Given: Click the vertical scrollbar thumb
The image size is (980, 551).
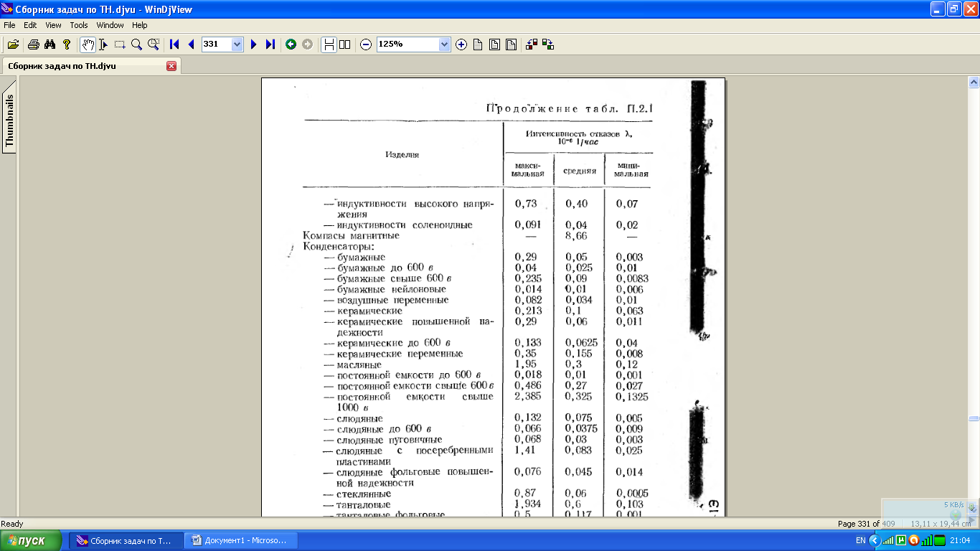Looking at the screenshot, I should (x=974, y=418).
